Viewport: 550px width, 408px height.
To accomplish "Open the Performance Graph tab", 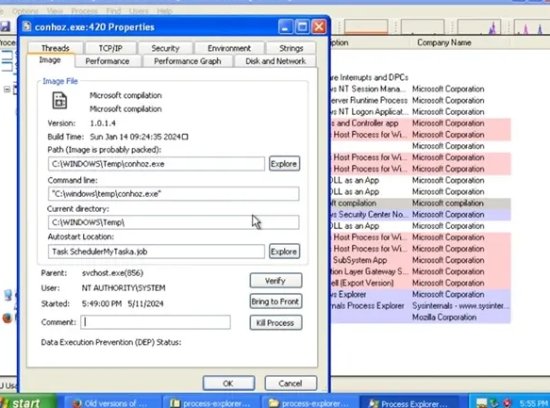I will [x=187, y=61].
